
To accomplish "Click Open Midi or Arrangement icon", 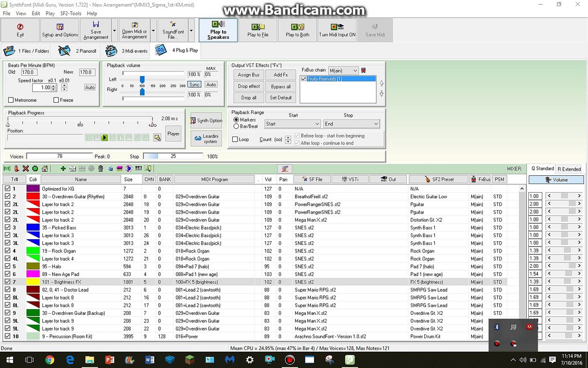I will 134,30.
